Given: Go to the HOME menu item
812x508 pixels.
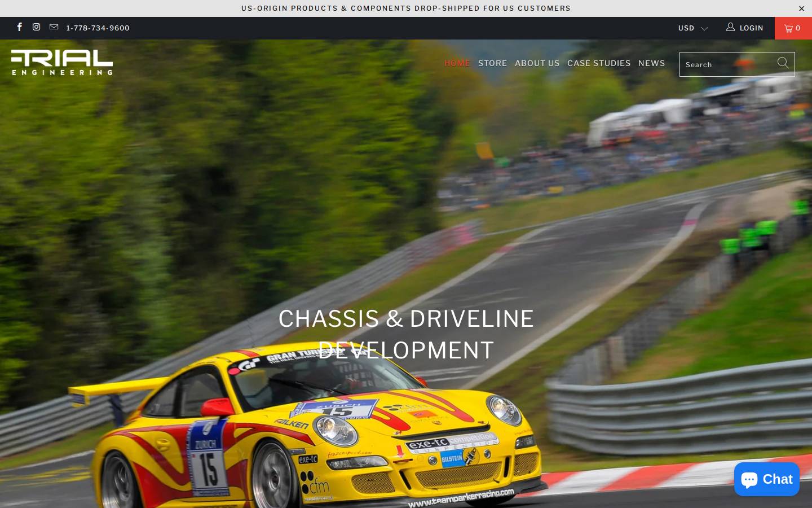Looking at the screenshot, I should click(x=457, y=63).
